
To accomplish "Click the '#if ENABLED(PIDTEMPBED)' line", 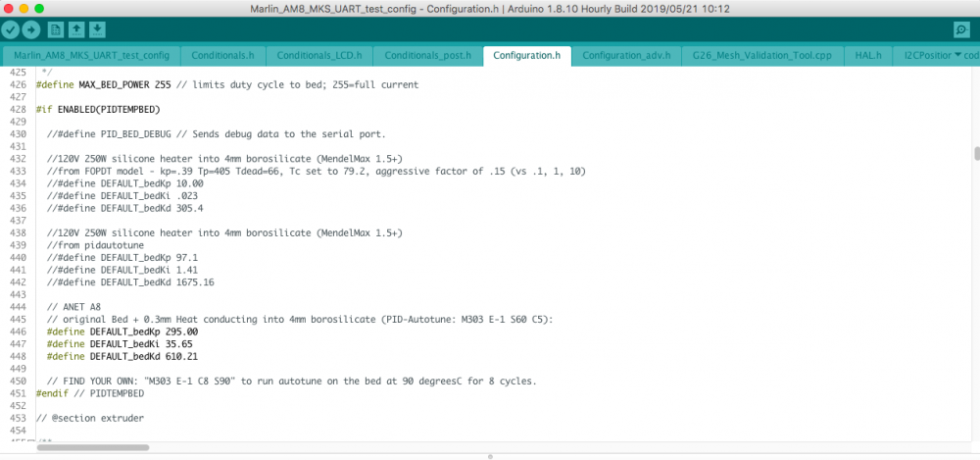I will point(98,110).
